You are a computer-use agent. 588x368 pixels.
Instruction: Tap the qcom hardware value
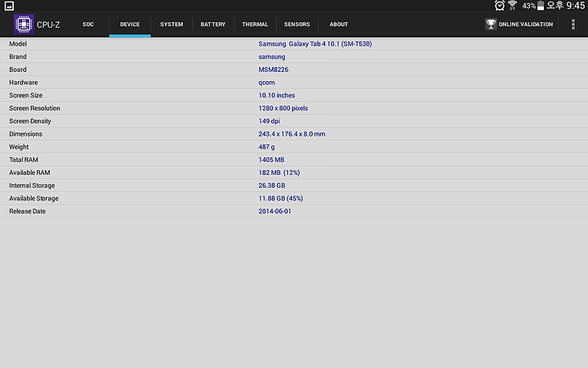click(x=266, y=83)
